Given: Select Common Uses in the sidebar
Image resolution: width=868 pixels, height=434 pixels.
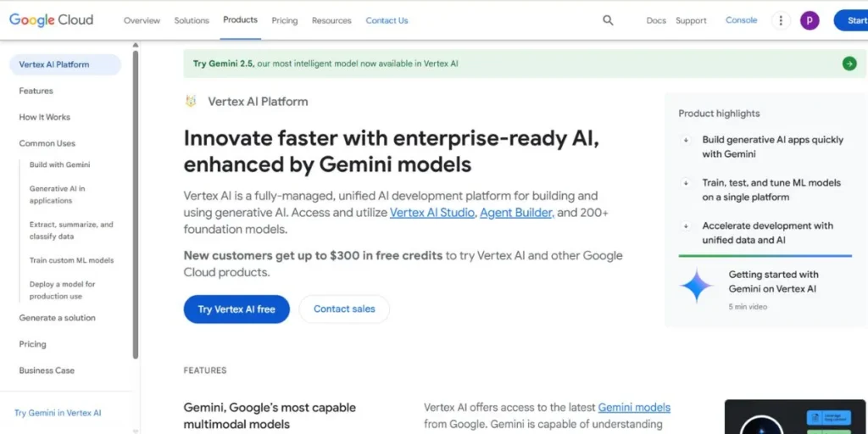Looking at the screenshot, I should (47, 143).
